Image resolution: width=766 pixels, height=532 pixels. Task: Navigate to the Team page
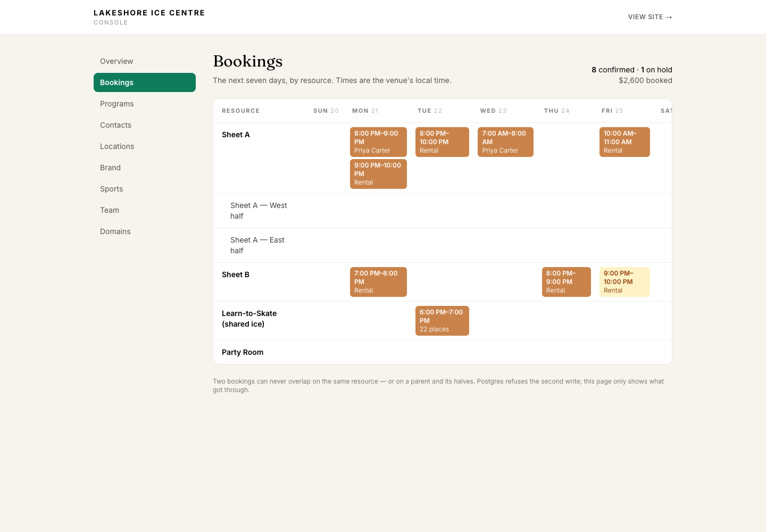click(x=145, y=210)
